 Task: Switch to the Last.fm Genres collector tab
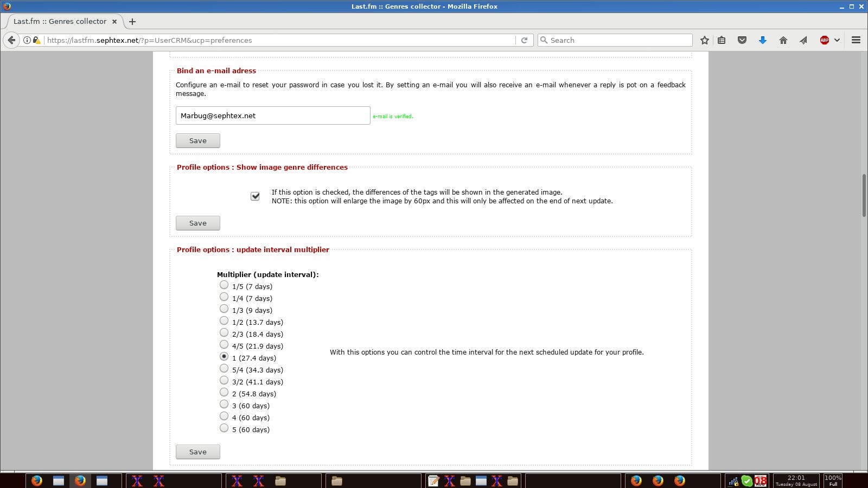[x=60, y=22]
